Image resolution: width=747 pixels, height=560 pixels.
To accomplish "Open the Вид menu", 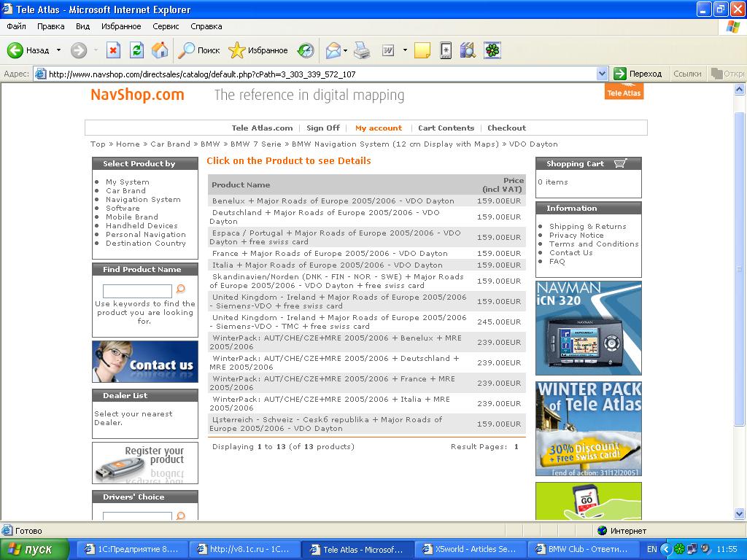I will tap(83, 26).
